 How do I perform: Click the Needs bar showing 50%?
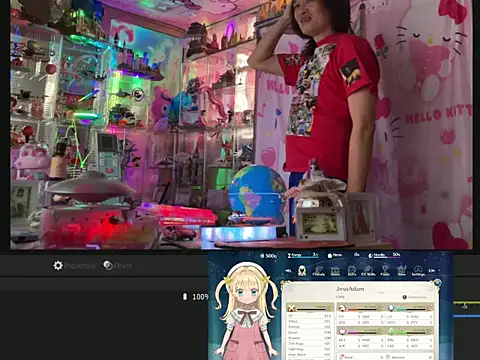384,255
